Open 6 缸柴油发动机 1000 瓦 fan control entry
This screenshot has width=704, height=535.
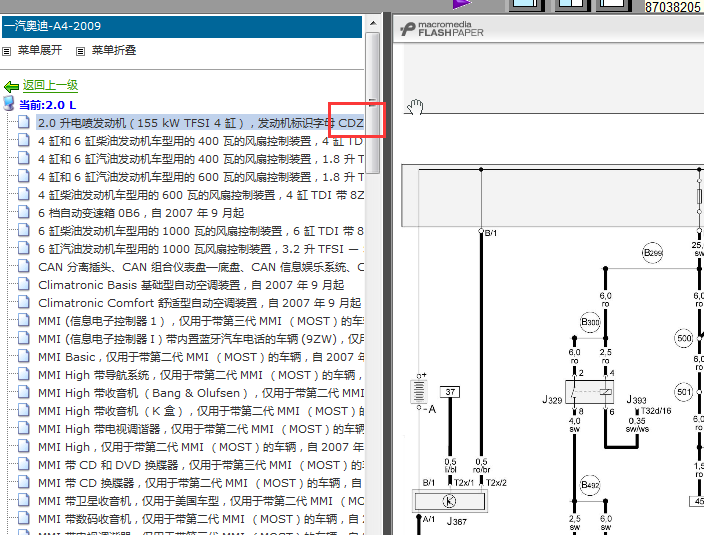tap(201, 231)
